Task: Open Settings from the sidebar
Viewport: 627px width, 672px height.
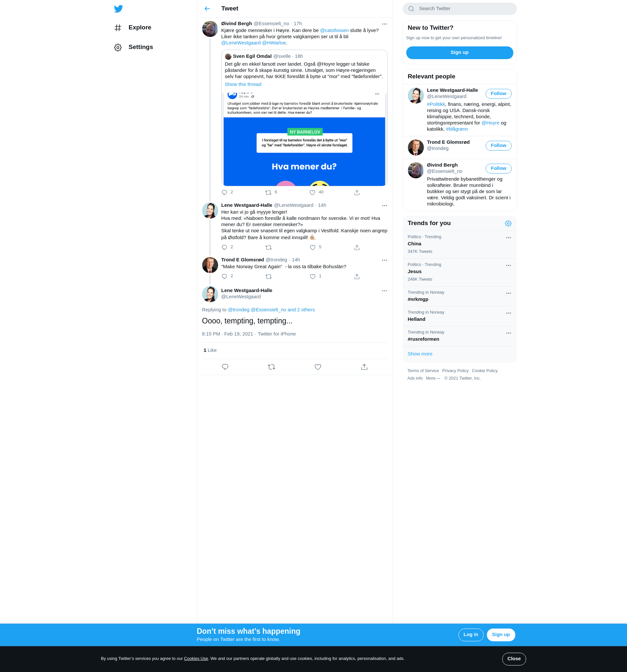Action: [x=134, y=47]
